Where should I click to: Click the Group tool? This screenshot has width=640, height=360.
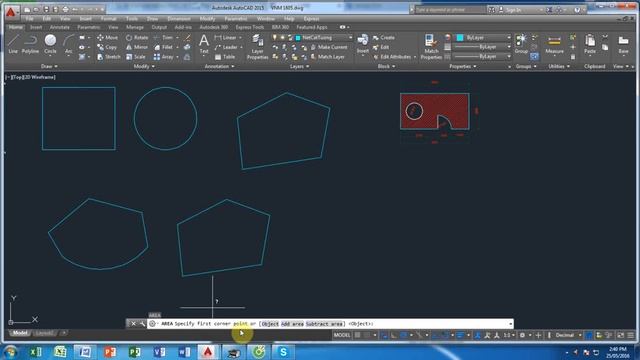pos(521,44)
